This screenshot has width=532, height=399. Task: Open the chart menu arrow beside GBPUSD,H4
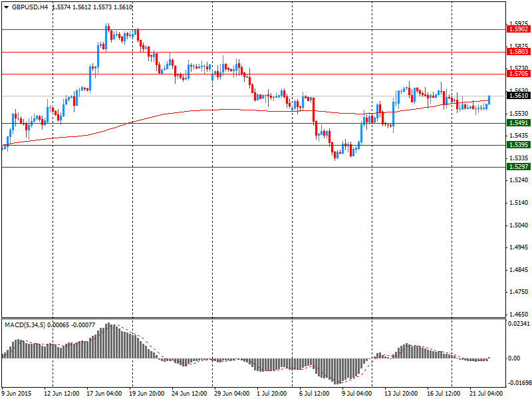tap(7, 7)
